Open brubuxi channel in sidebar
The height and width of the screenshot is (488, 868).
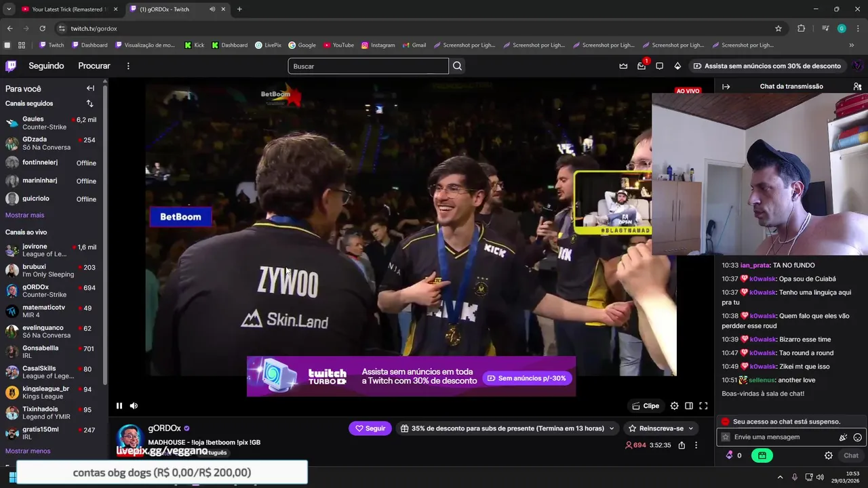coord(52,270)
